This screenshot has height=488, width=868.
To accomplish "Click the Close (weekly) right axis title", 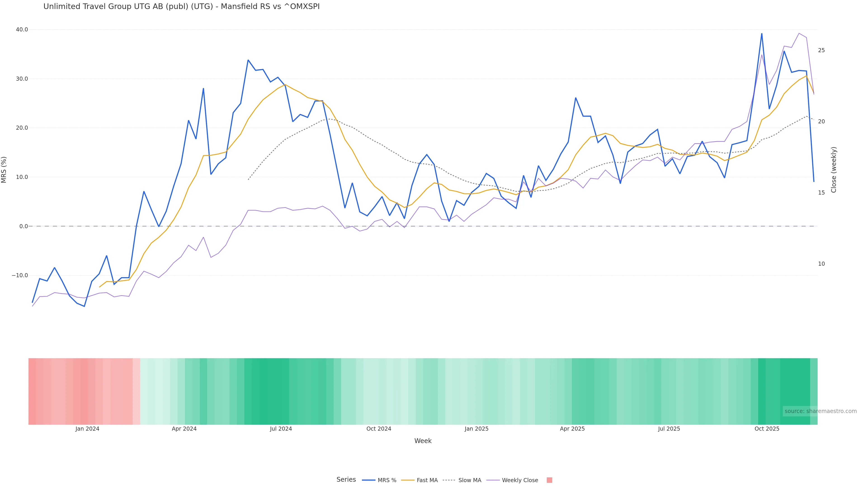I will coord(834,169).
